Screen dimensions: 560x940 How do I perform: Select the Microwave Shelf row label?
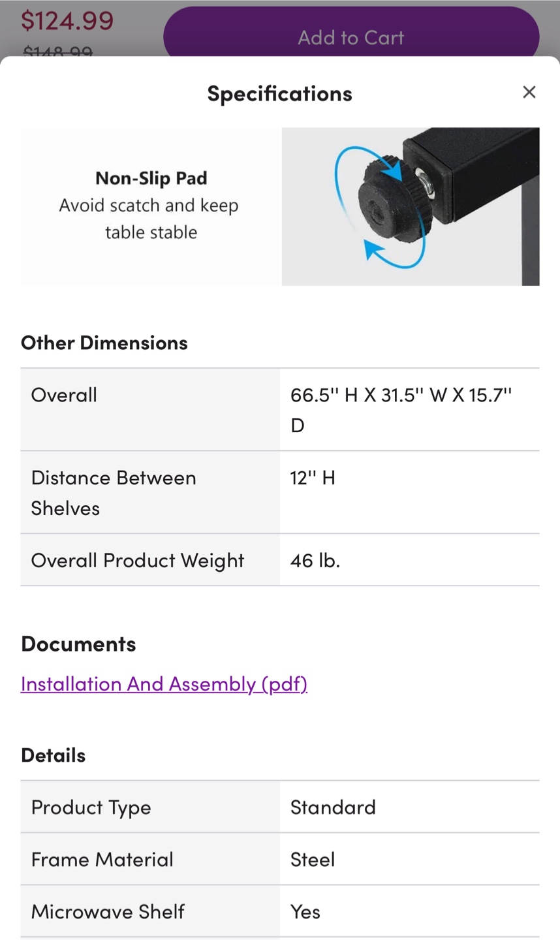[108, 911]
